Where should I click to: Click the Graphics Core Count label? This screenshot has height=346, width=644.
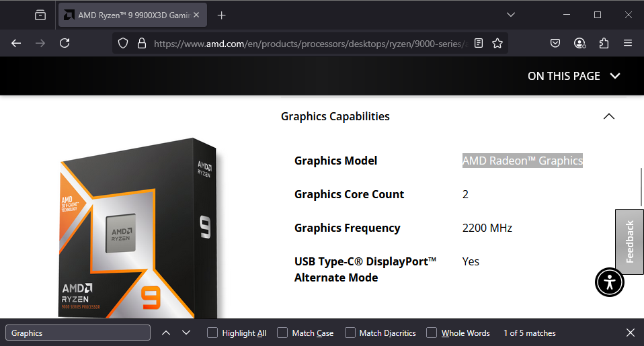pos(349,195)
